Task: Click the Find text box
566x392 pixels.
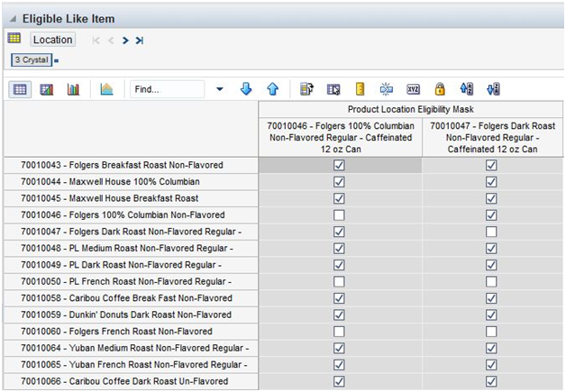Action: coord(167,89)
